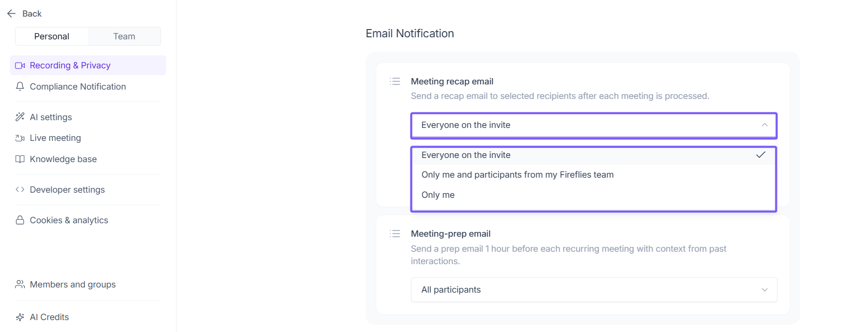Click the Developer settings code icon
Viewport: 868px width, 332px height.
[20, 190]
